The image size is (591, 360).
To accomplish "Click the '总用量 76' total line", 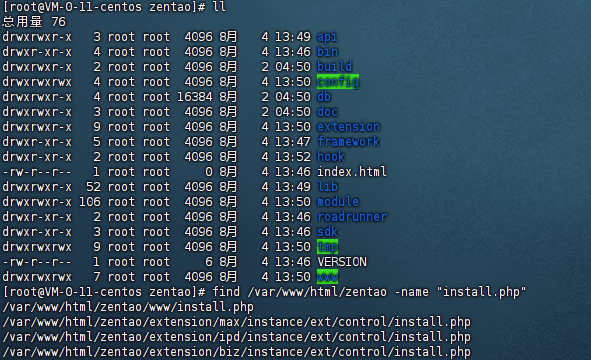I will 34,22.
